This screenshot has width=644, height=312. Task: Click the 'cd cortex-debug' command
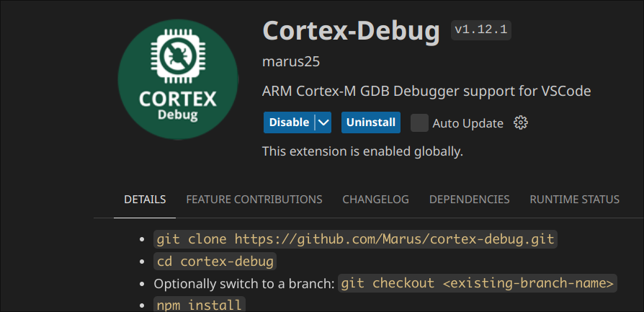(x=215, y=261)
